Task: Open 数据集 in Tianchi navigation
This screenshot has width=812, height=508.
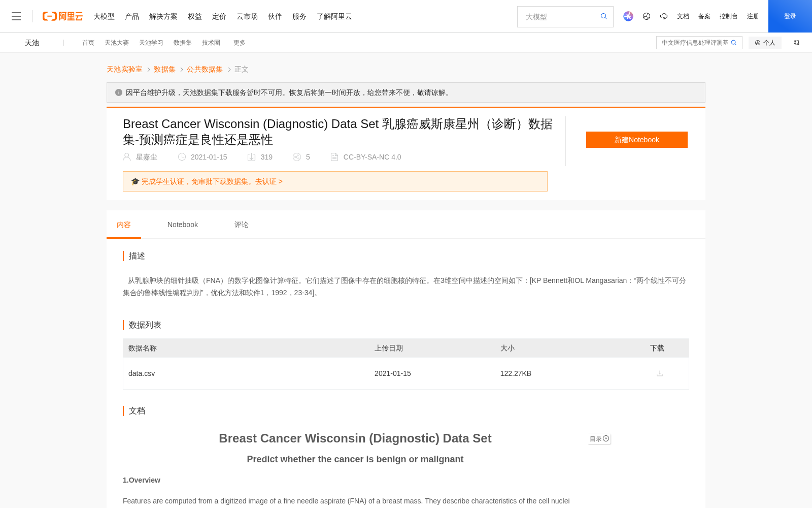Action: [183, 43]
